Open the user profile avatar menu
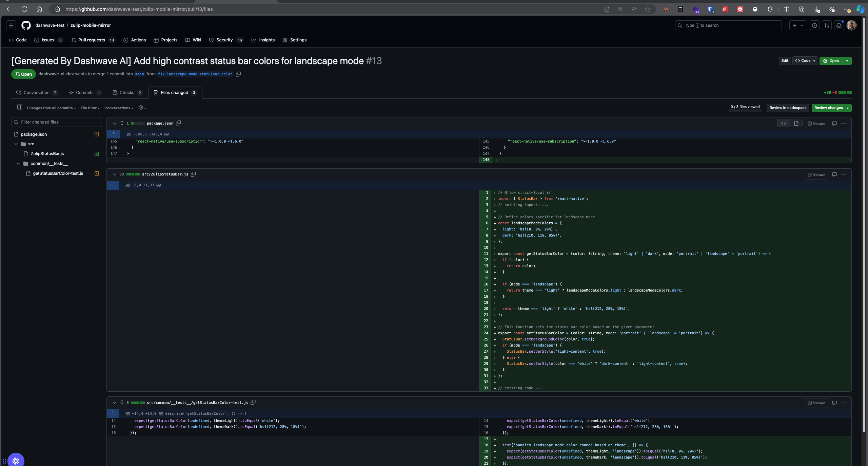 coord(851,25)
